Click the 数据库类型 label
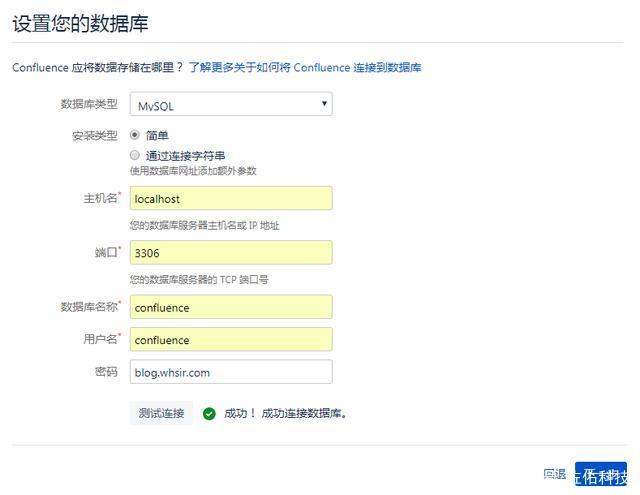 (x=89, y=104)
